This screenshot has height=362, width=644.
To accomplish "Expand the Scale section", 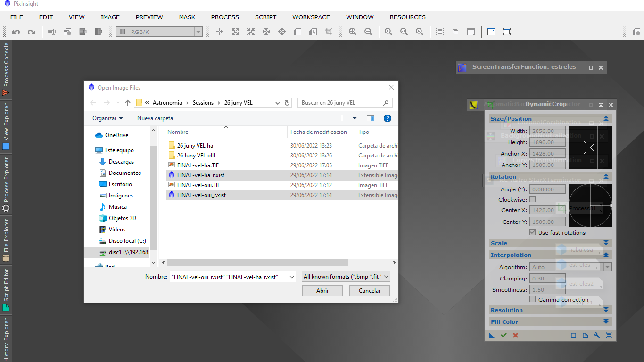I will pos(606,243).
